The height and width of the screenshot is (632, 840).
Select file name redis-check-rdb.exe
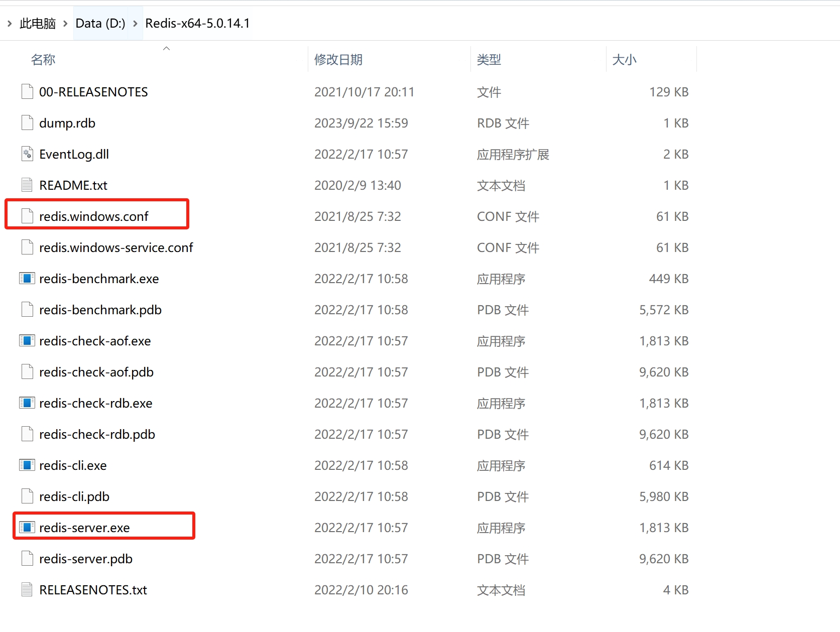pos(96,403)
